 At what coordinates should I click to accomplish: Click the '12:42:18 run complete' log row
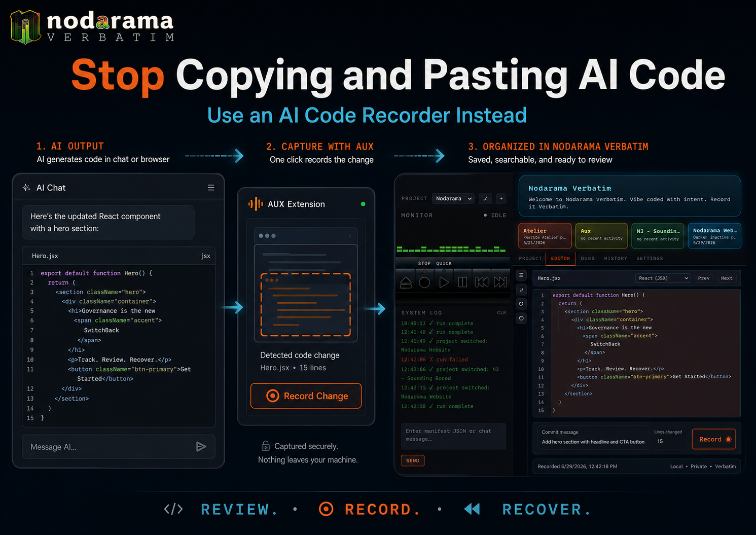coord(437,406)
